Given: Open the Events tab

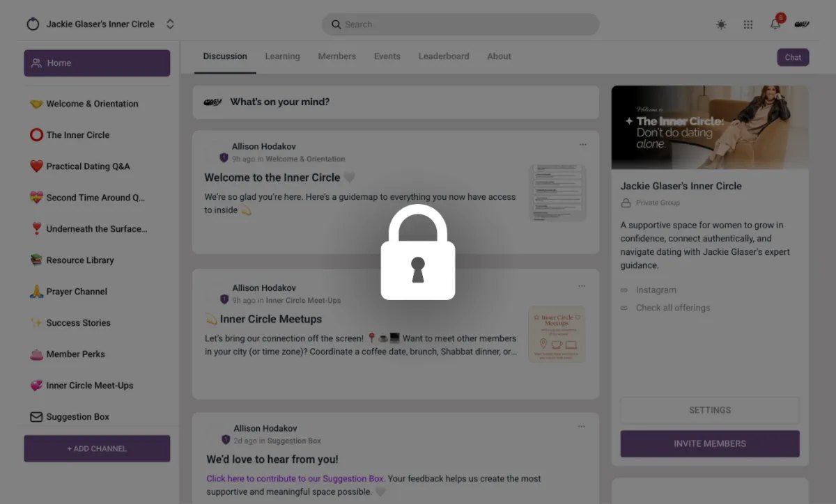Looking at the screenshot, I should pyautogui.click(x=387, y=56).
